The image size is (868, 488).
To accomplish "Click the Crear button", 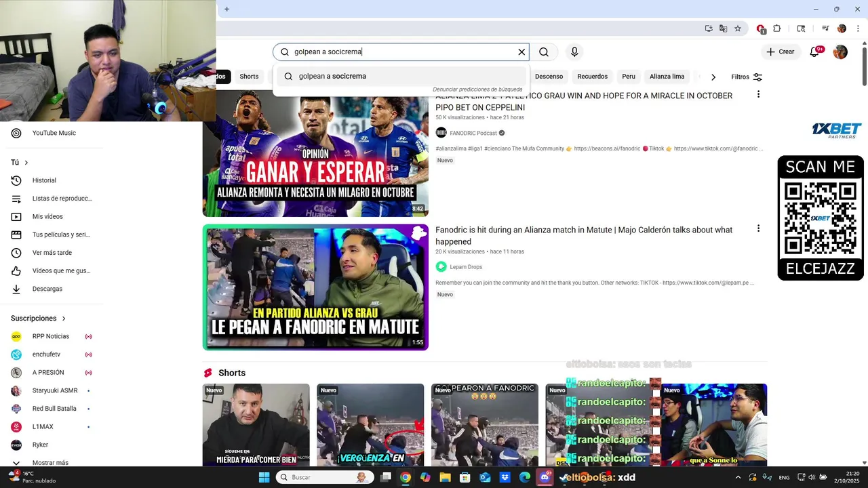I will coord(781,52).
